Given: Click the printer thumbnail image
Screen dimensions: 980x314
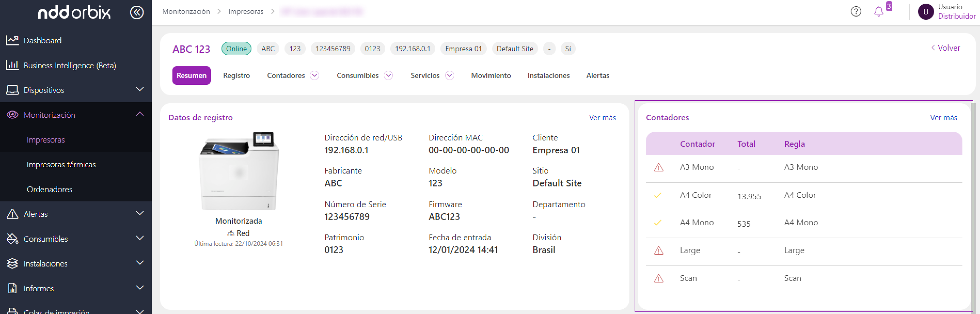Looking at the screenshot, I should click(239, 171).
